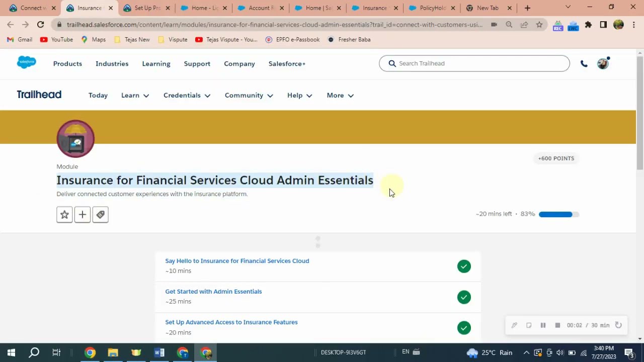Expand the Help dropdown menu
The width and height of the screenshot is (644, 362).
click(x=300, y=96)
